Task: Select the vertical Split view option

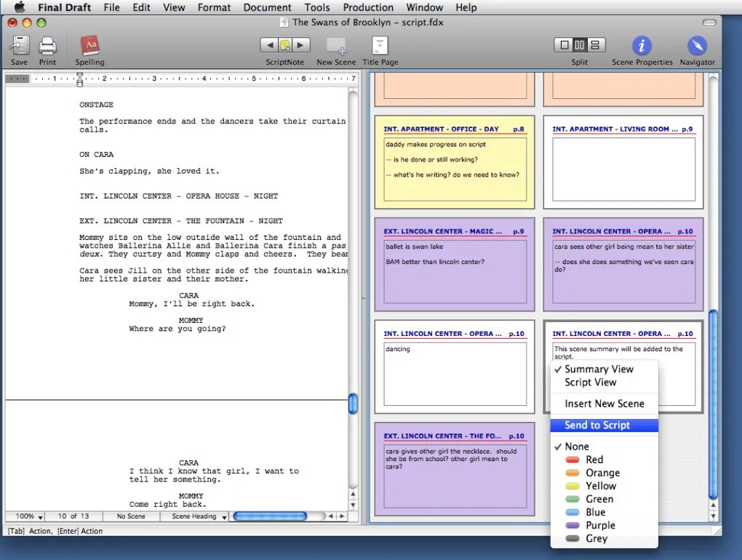Action: click(x=580, y=45)
